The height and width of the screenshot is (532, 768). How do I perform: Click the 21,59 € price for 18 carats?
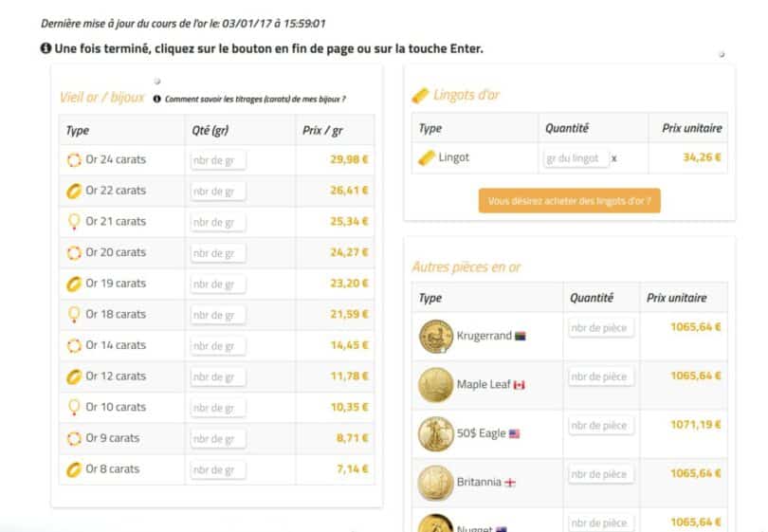pos(349,314)
